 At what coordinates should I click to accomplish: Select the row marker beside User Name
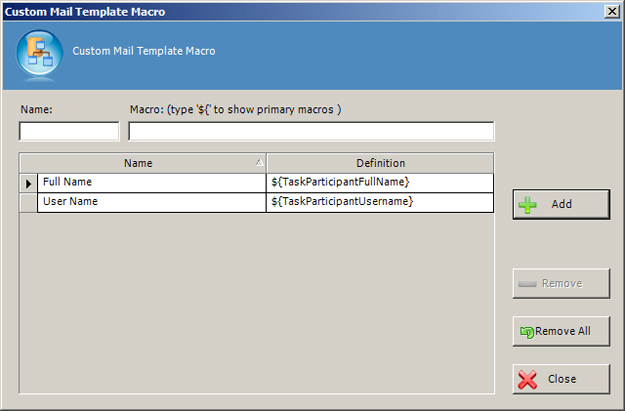29,202
